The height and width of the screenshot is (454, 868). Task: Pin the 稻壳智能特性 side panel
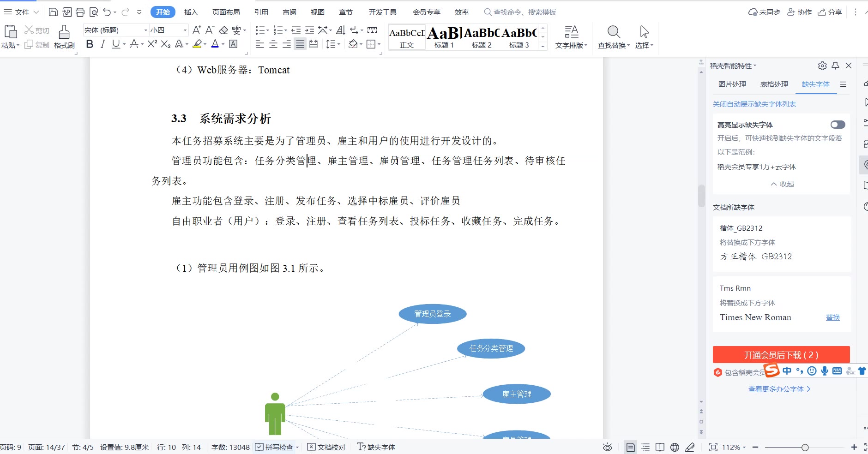[835, 66]
